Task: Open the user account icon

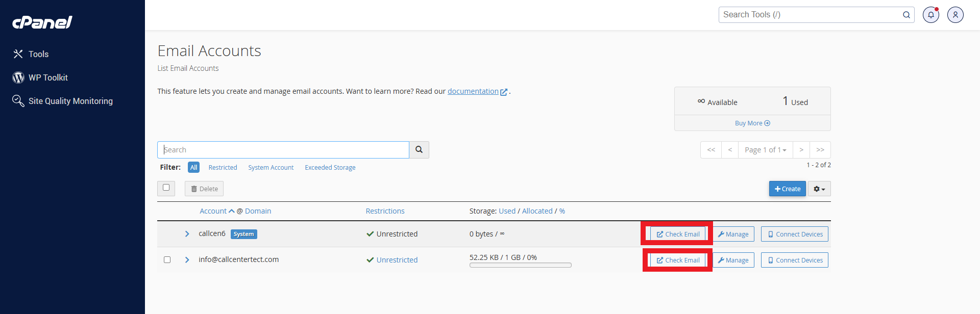Action: point(955,15)
